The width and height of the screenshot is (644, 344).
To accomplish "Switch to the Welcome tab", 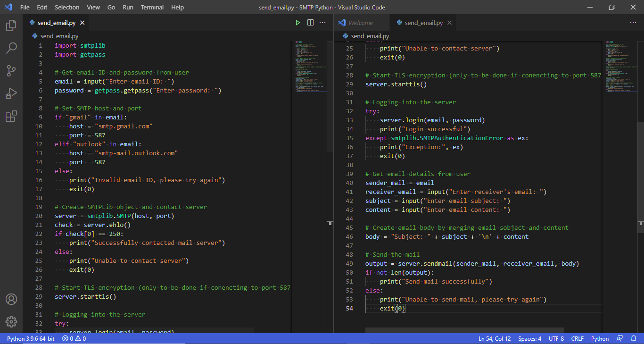I will tap(360, 23).
